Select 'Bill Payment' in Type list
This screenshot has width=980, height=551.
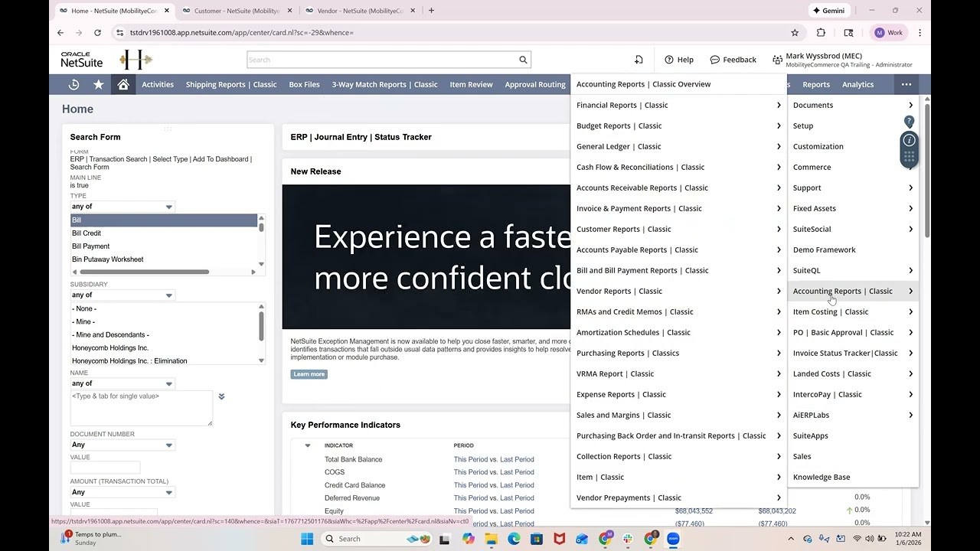[164, 246]
